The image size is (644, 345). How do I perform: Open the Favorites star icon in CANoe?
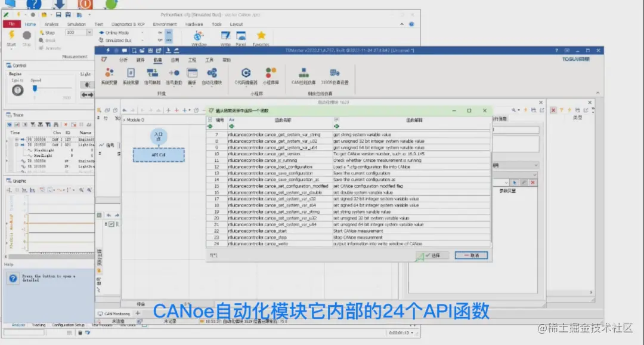tap(261, 35)
